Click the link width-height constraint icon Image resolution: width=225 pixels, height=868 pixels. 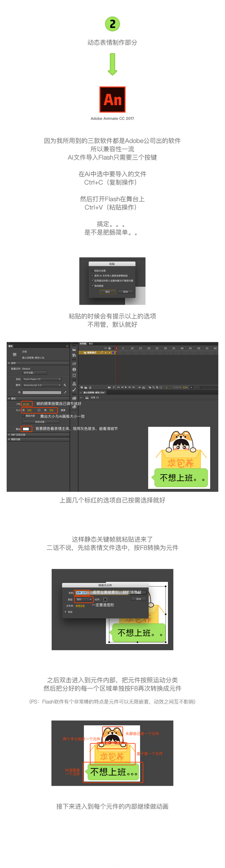click(x=39, y=410)
